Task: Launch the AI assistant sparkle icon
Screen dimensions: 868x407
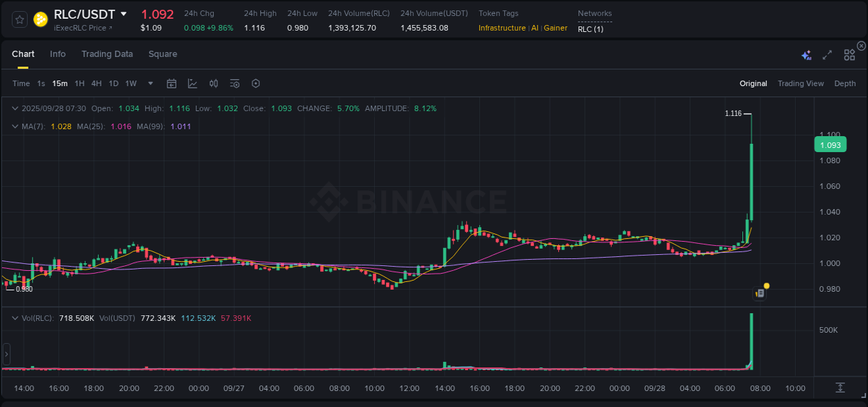Action: [806, 55]
